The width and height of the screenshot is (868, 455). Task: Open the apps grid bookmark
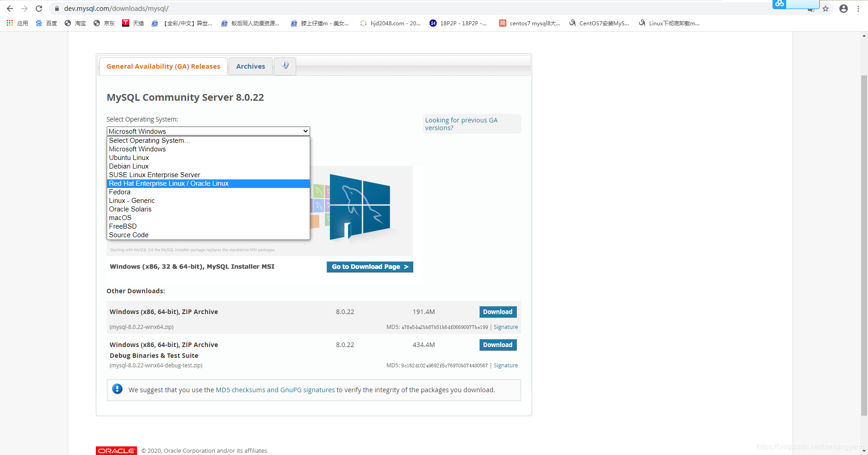click(17, 23)
